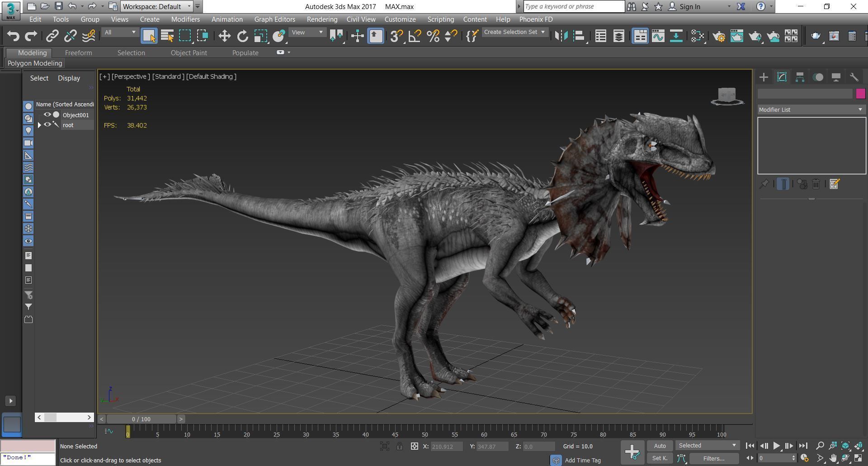Click viewport plus menu label
868x466 pixels.
point(104,76)
